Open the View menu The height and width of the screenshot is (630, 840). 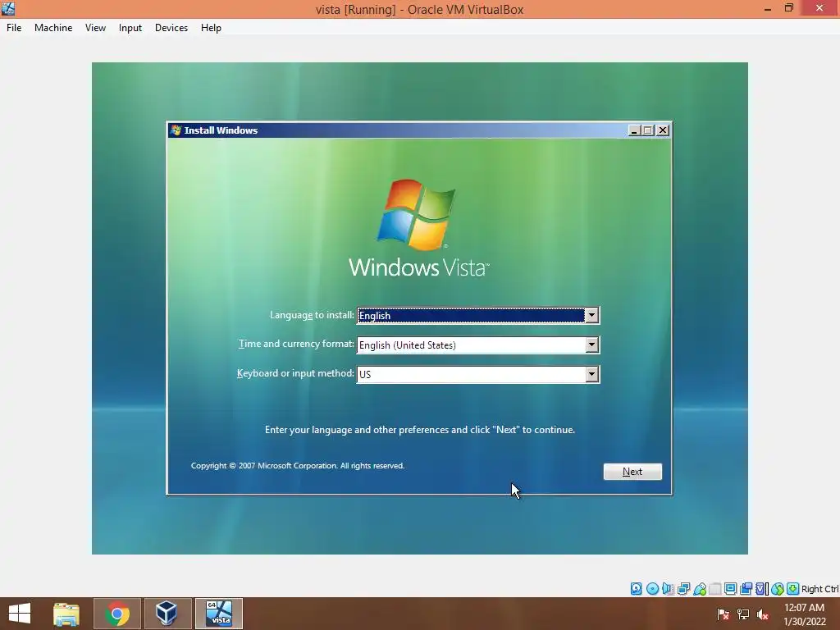coord(95,28)
